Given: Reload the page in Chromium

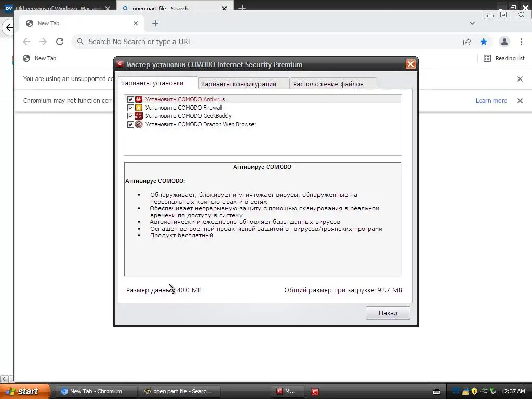Looking at the screenshot, I should pos(60,42).
